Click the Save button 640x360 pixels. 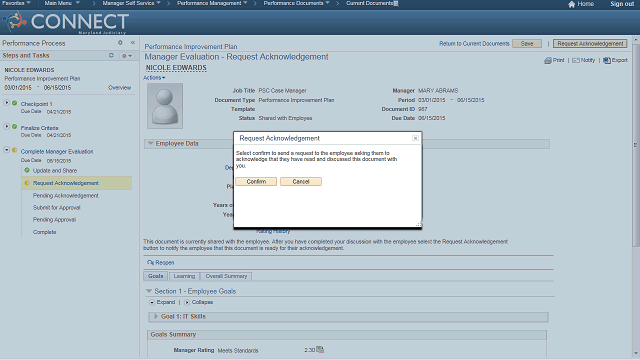(527, 44)
